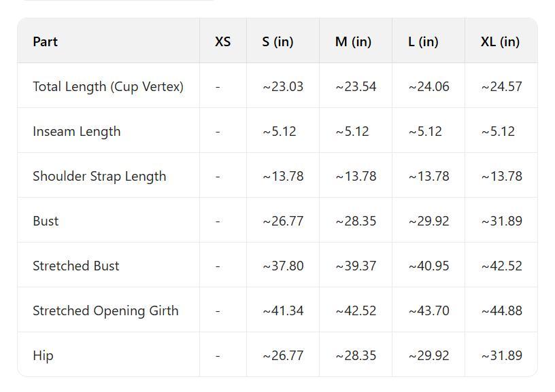Viewport: 555px width, 392px height.
Task: Select the "M (in)" column header
Action: [353, 41]
